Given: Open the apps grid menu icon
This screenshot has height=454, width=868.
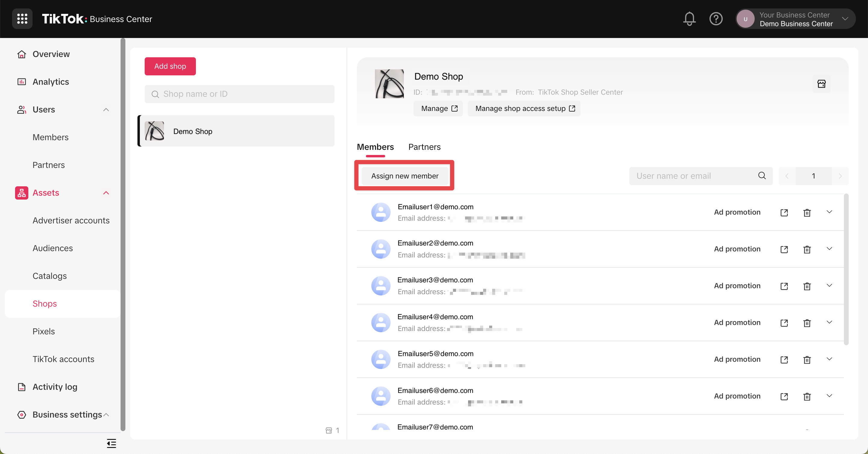Looking at the screenshot, I should click(22, 19).
